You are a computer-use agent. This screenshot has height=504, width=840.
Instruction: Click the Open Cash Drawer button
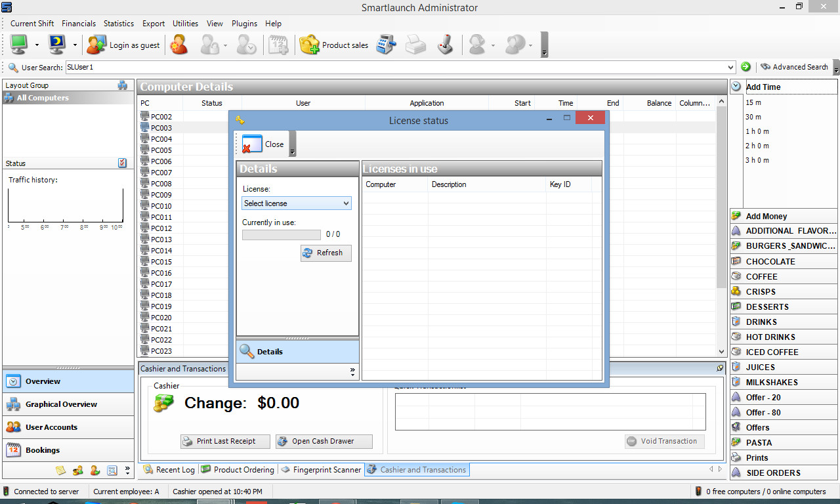(324, 441)
